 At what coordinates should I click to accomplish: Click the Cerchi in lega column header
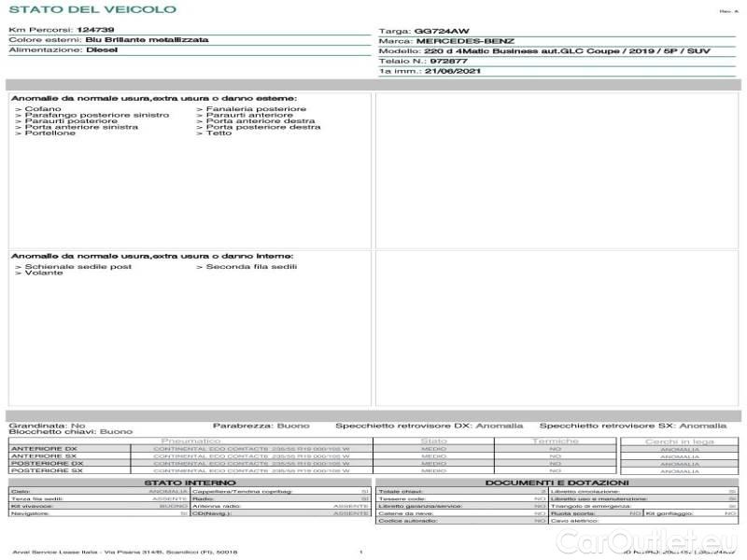pos(679,441)
